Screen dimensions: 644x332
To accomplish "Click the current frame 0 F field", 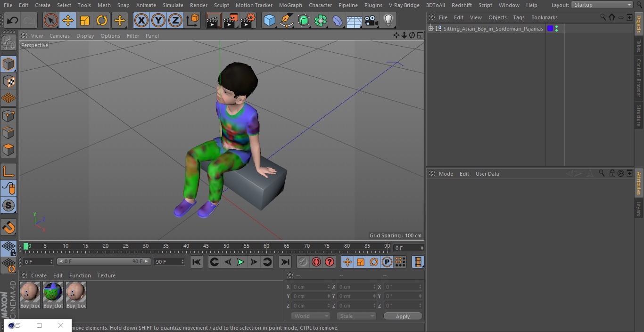I will coord(38,261).
